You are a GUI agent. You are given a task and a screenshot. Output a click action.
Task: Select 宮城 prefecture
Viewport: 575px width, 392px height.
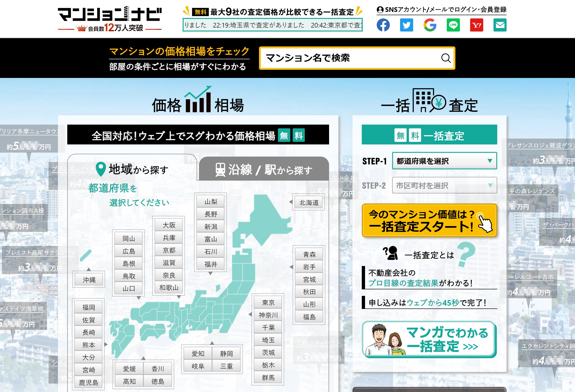309,279
